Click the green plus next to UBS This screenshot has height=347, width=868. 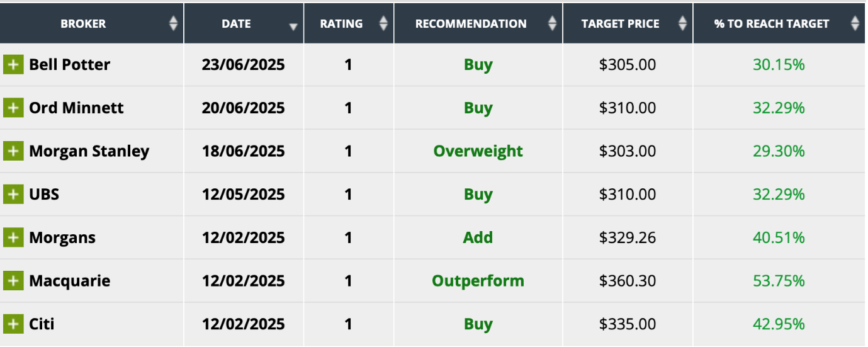13,194
